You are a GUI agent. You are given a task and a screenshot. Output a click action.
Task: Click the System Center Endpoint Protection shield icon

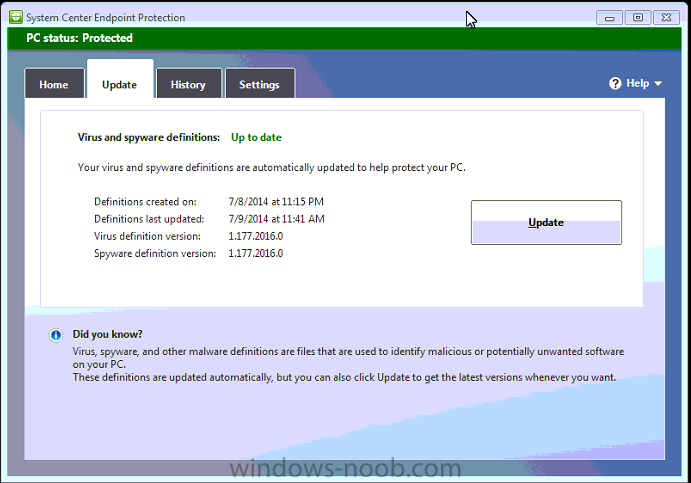(x=15, y=17)
